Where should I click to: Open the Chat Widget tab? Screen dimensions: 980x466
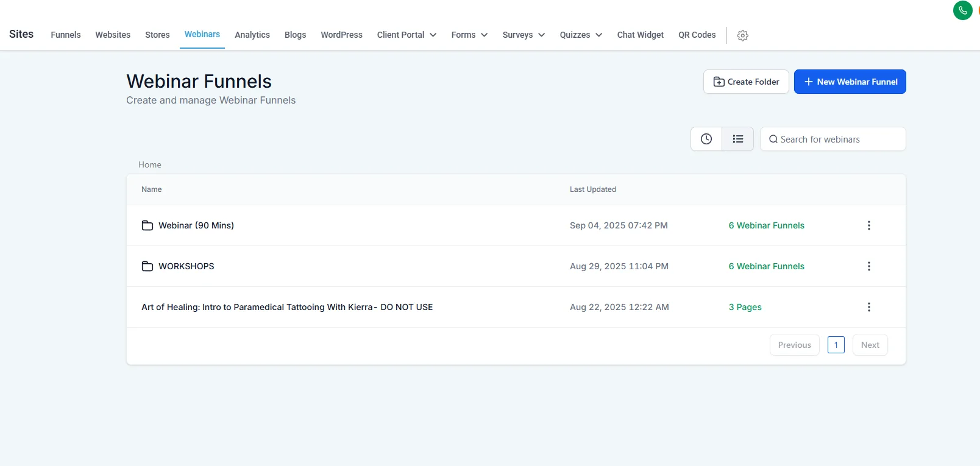[641, 35]
